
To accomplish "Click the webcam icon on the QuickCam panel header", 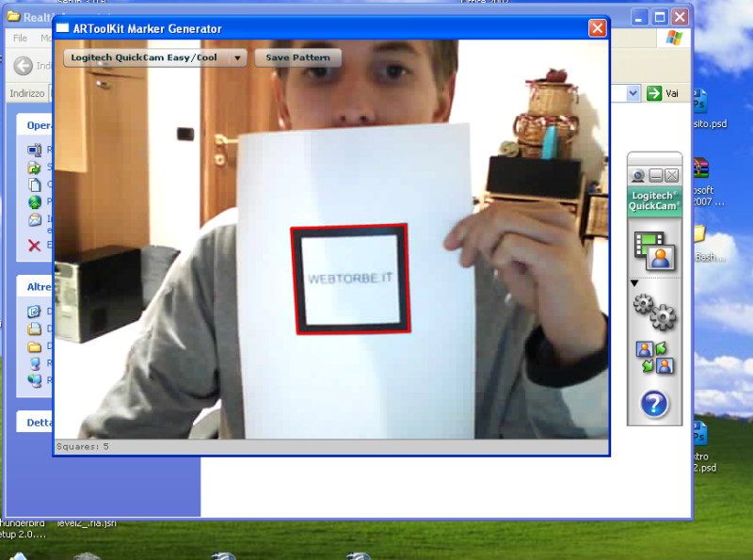I will coord(638,176).
